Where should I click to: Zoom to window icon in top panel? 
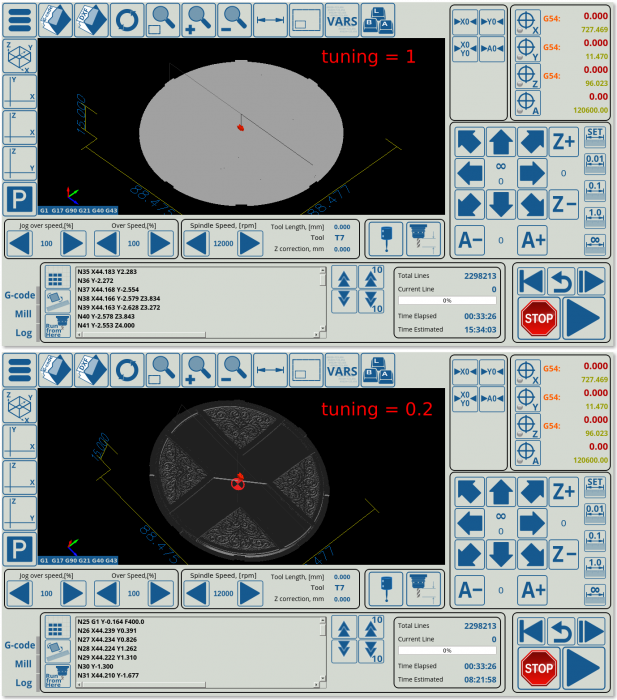[163, 20]
